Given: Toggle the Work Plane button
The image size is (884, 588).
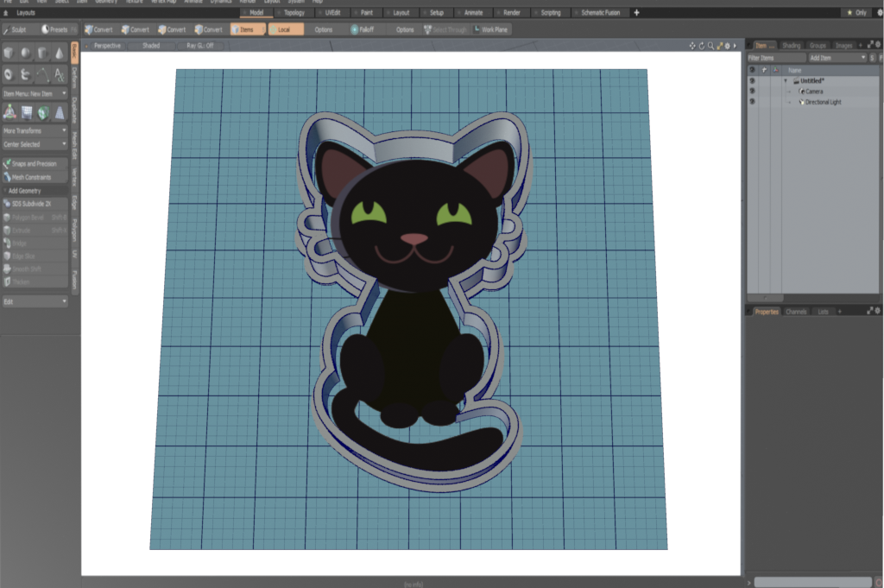Looking at the screenshot, I should click(490, 29).
